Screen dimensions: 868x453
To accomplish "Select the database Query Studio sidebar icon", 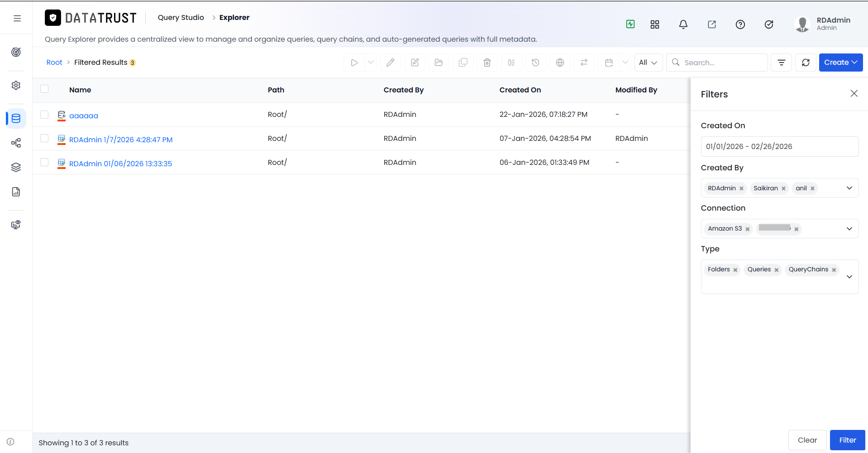I will click(16, 118).
